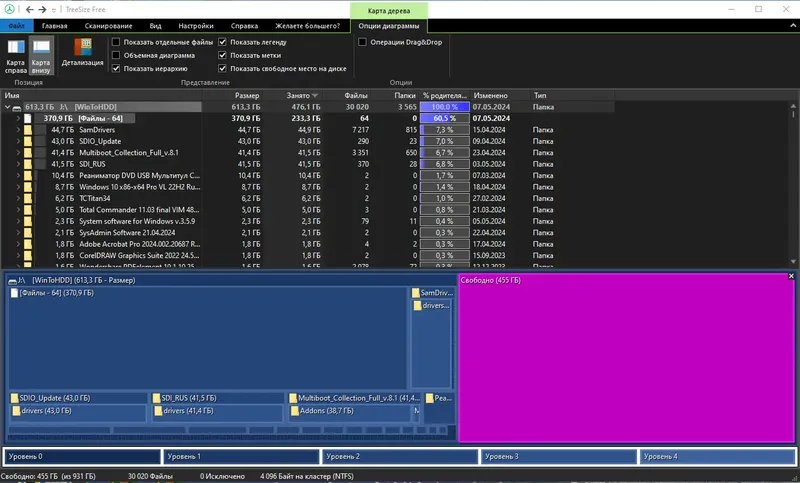The height and width of the screenshot is (483, 800).
Task: Open the 'Сканирование' ribbon tab
Action: pos(108,26)
